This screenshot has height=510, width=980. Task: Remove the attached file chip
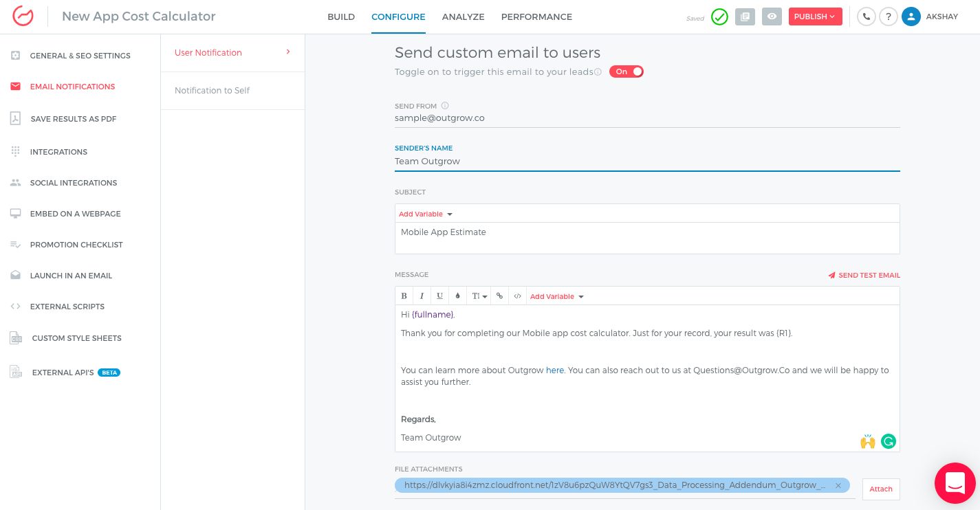[x=838, y=485]
